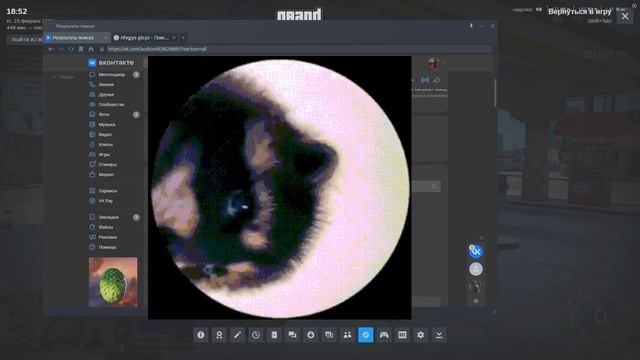Click the pin icon in browser title bar
The image size is (640, 360).
(471, 26)
